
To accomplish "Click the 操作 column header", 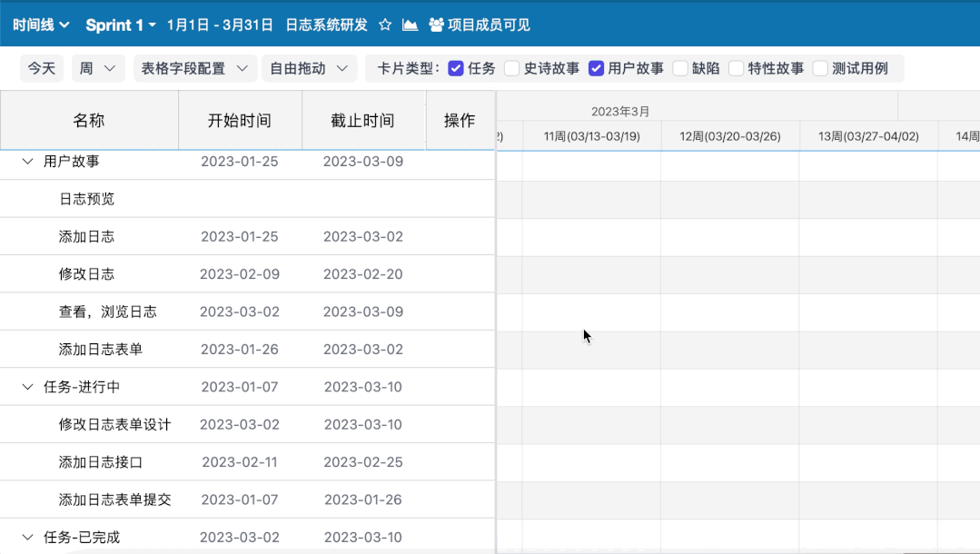I will 460,120.
